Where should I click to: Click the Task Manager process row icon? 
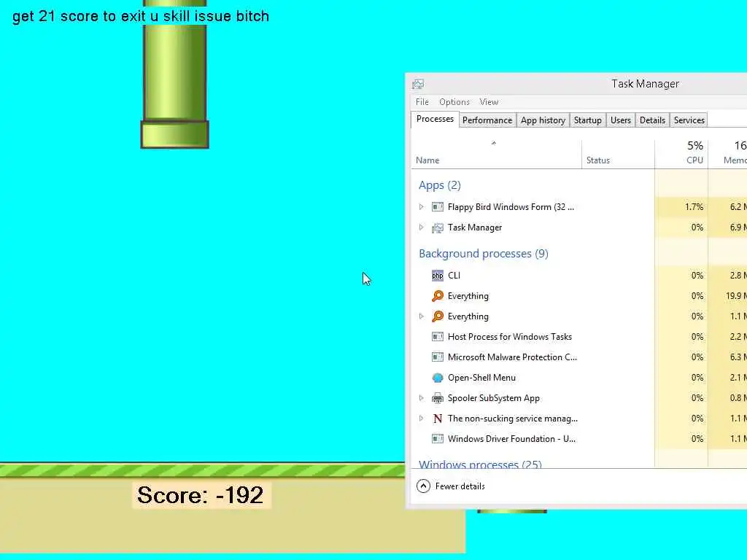pos(438,227)
